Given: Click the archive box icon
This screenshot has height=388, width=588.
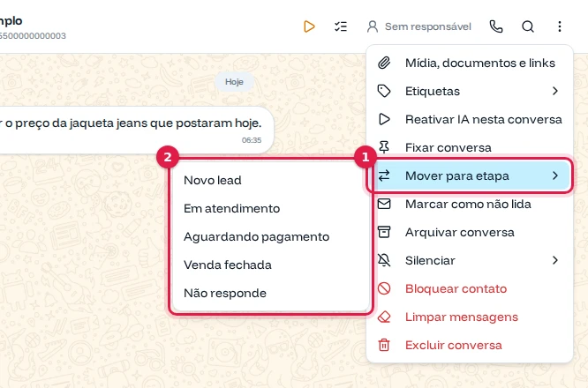Looking at the screenshot, I should 384,232.
